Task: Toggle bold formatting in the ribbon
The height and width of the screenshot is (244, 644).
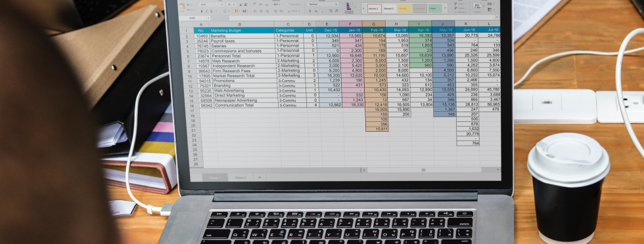Action: [202, 11]
